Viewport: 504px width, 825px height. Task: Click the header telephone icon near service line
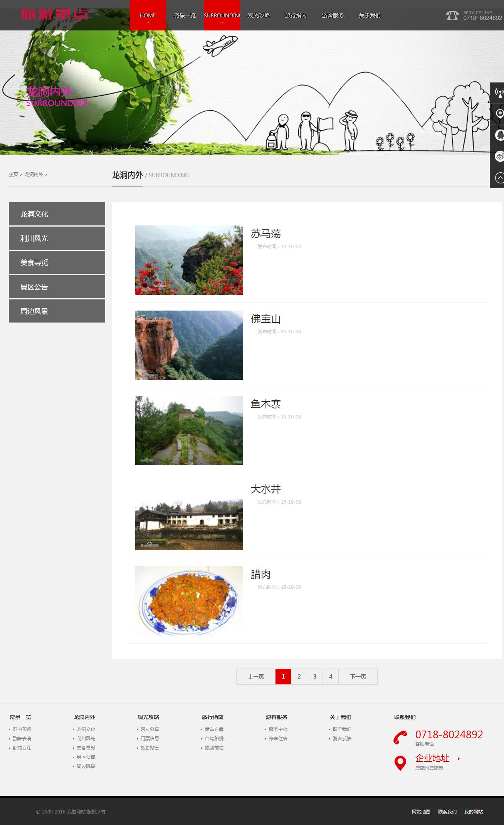452,15
